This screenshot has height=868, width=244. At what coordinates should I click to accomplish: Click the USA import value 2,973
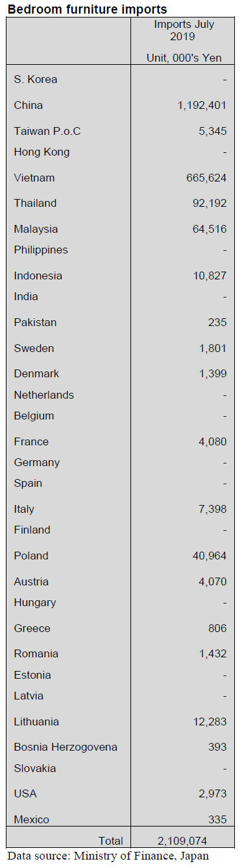pyautogui.click(x=213, y=793)
